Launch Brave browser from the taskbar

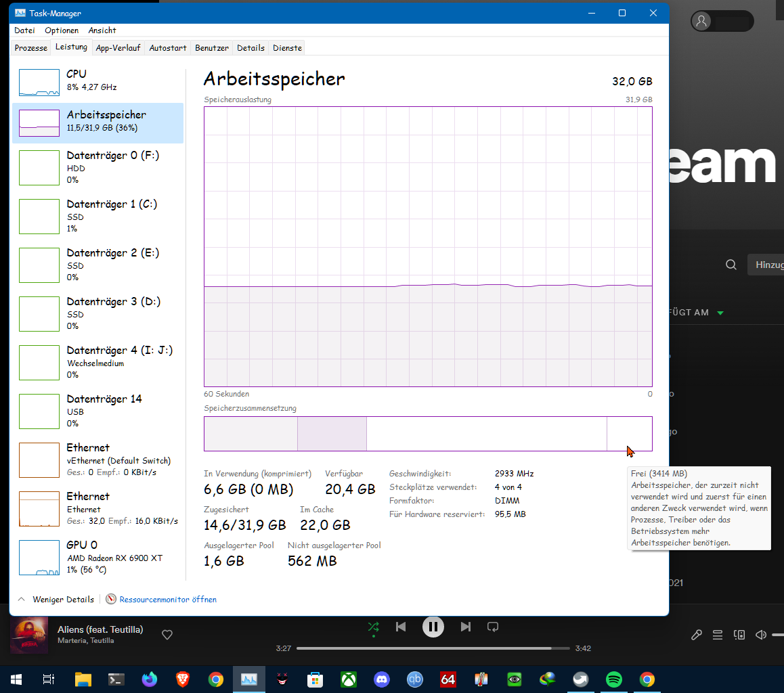[x=183, y=679]
